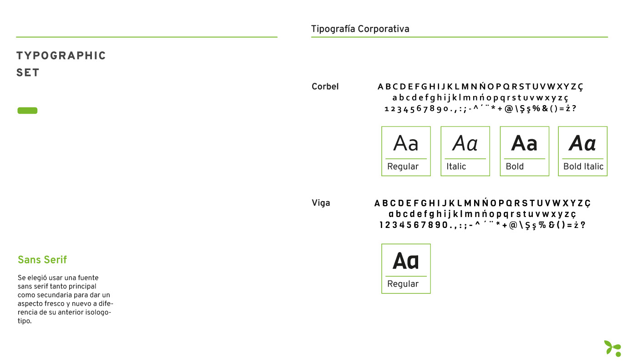
Task: Select the Corbel Bold Italic Aa box
Action: click(583, 151)
